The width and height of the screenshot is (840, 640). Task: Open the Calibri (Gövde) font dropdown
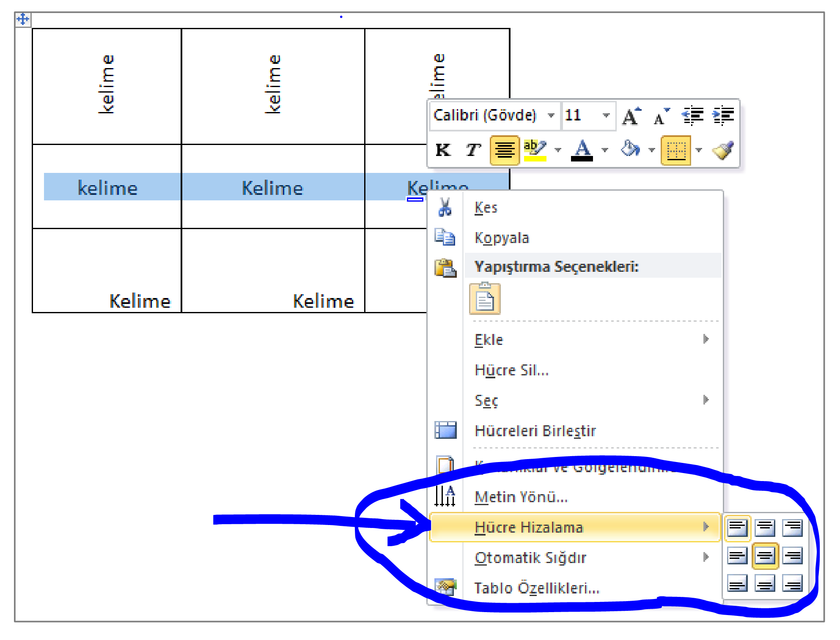pos(551,115)
